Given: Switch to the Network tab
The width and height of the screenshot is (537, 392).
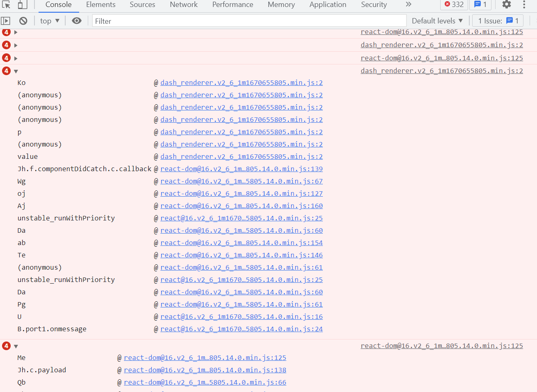Looking at the screenshot, I should 184,5.
